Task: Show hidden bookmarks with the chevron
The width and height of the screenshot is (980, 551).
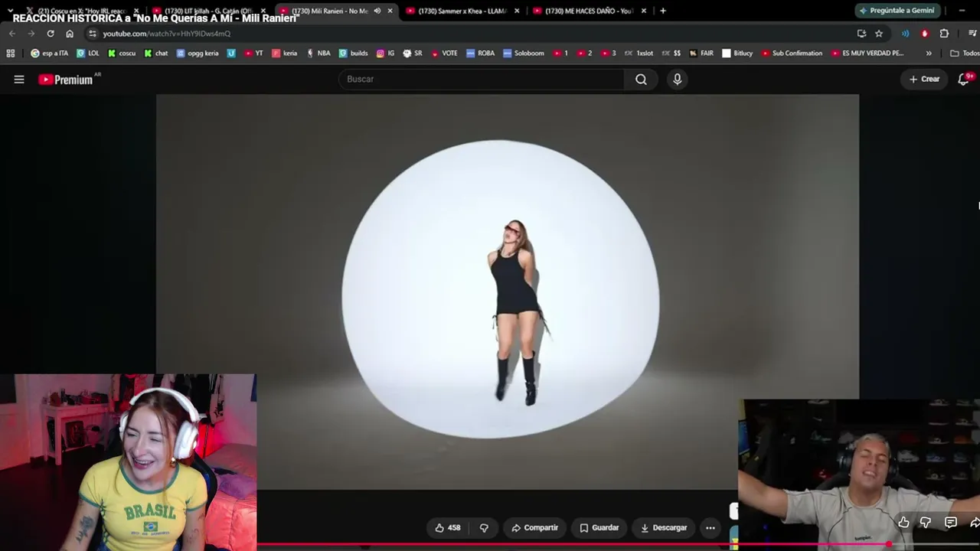Action: click(x=929, y=53)
